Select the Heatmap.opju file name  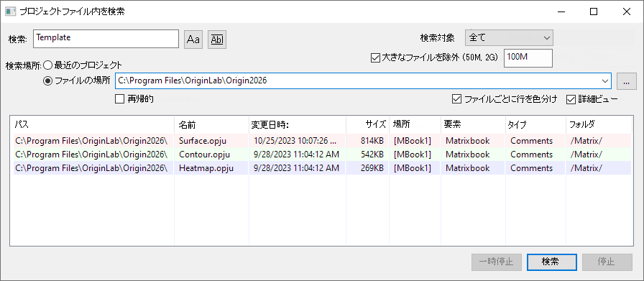[206, 168]
